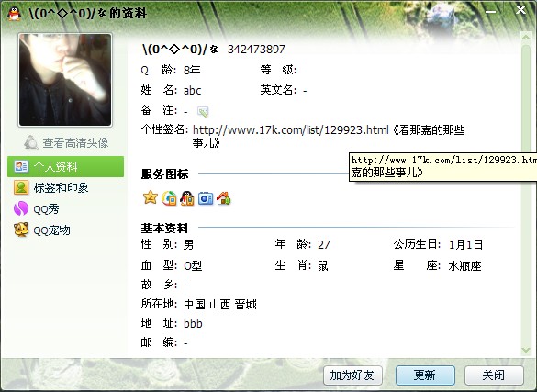Edit the 备注 remark with pencil icon
This screenshot has height=392, width=537.
203,111
